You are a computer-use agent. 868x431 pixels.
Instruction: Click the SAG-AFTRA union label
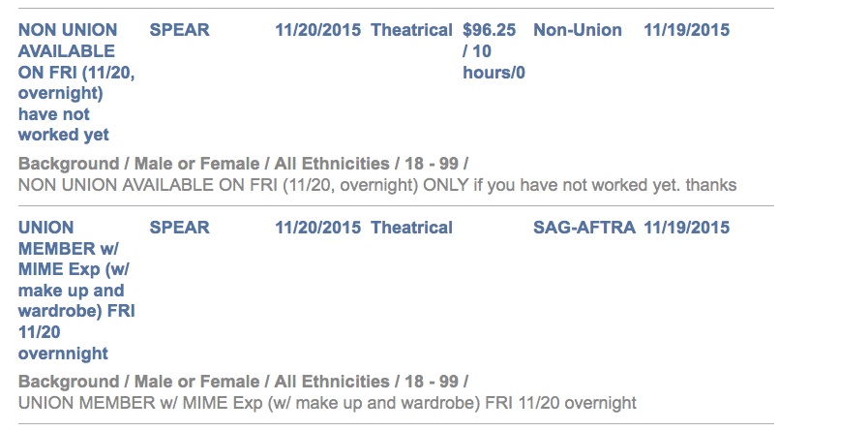[x=584, y=228]
